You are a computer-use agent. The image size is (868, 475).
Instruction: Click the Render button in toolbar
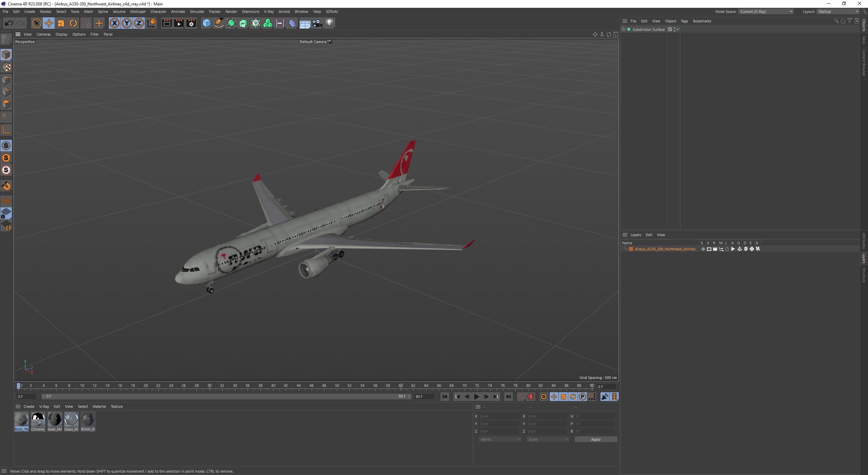[x=166, y=22]
